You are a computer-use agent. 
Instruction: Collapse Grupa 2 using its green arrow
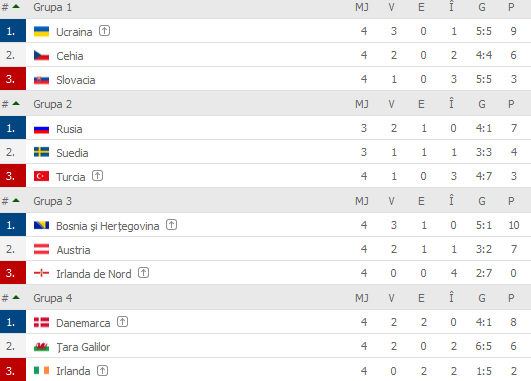click(16, 103)
